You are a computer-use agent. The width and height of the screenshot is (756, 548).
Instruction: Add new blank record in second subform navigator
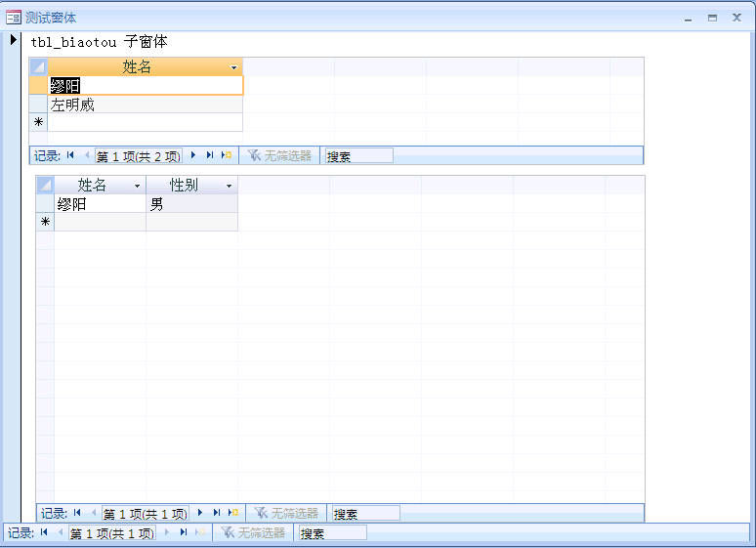(233, 513)
